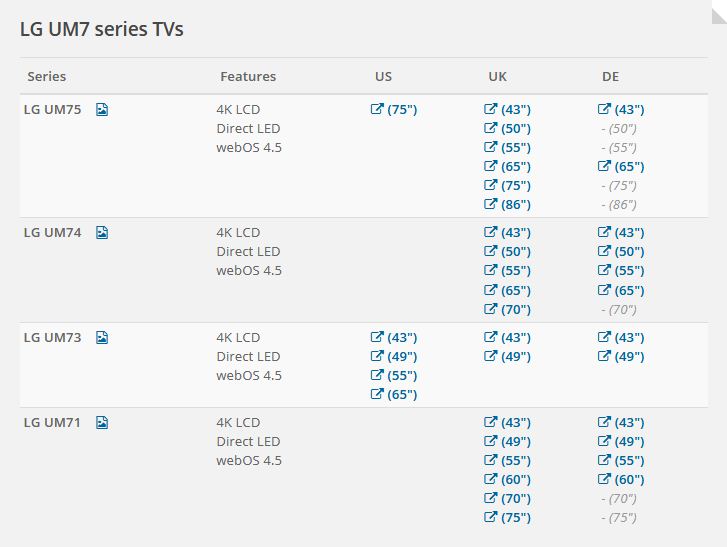Open UM75 UK 86" link
727x547 pixels.
507,204
